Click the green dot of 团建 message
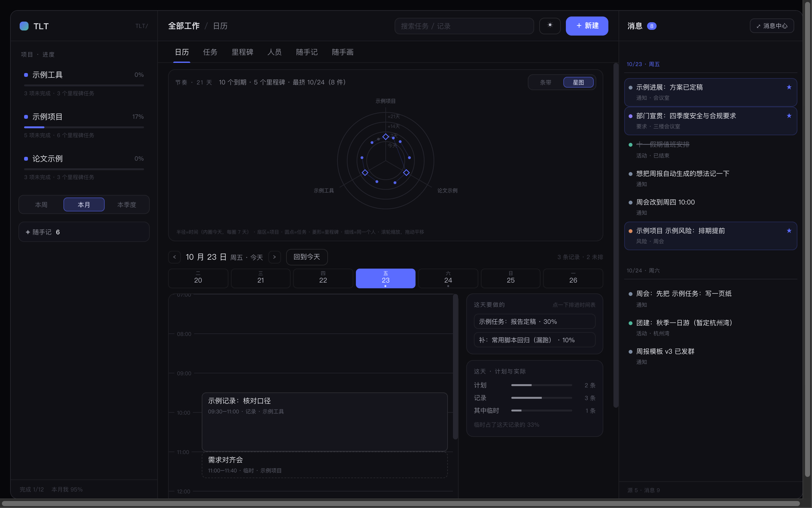 pyautogui.click(x=630, y=323)
